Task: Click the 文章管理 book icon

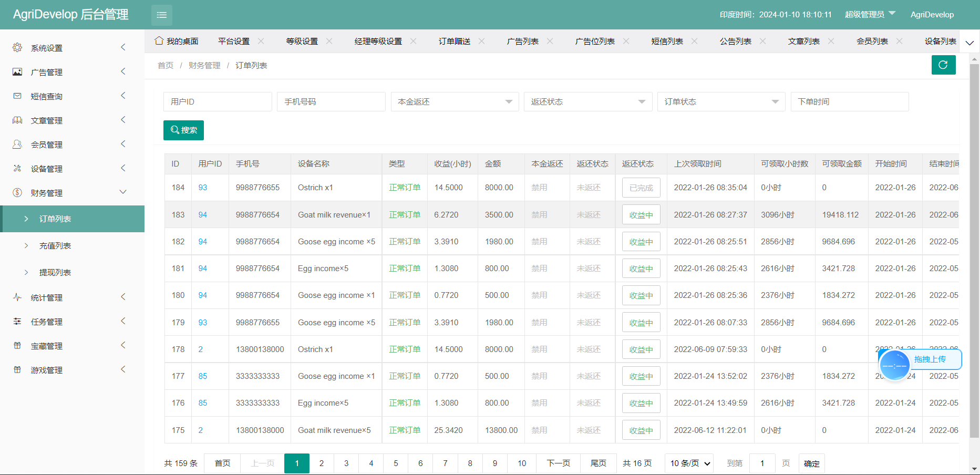Action: click(17, 120)
